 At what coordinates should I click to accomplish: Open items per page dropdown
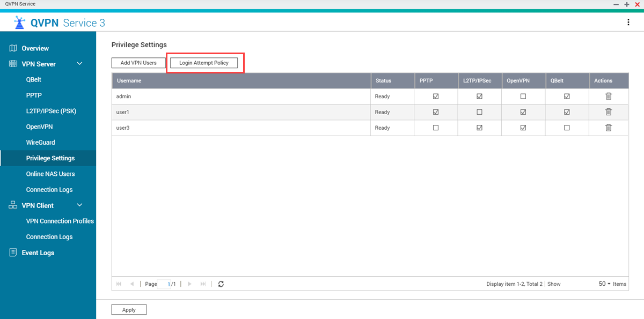605,284
